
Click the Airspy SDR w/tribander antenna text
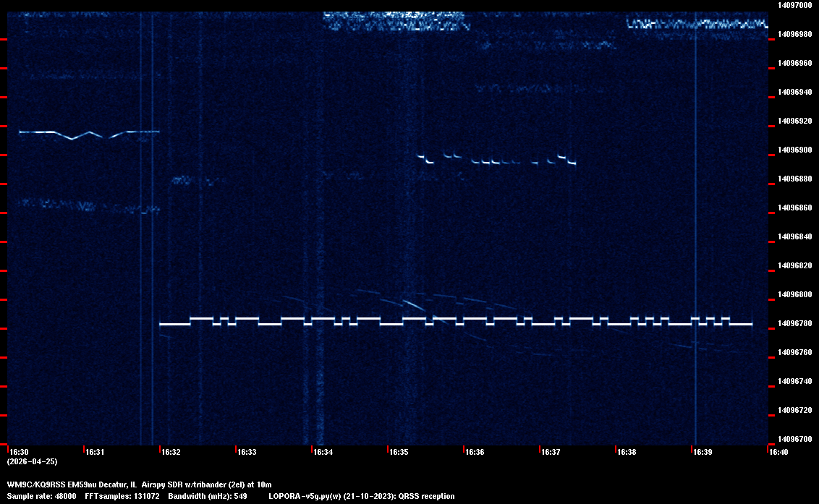(183, 484)
